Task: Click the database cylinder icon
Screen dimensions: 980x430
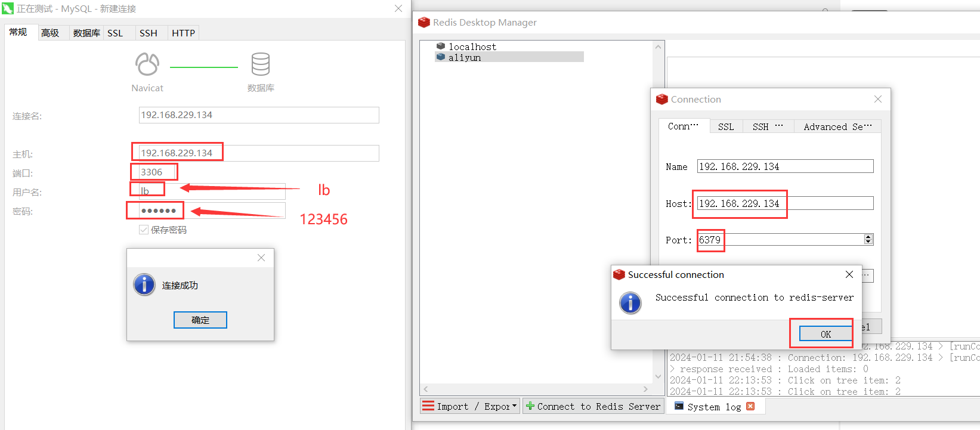Action: coord(261,64)
